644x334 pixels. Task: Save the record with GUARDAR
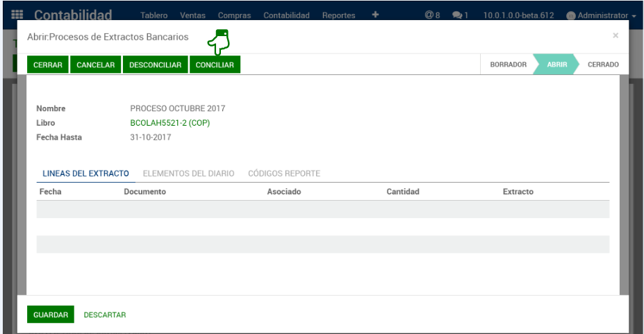[51, 315]
